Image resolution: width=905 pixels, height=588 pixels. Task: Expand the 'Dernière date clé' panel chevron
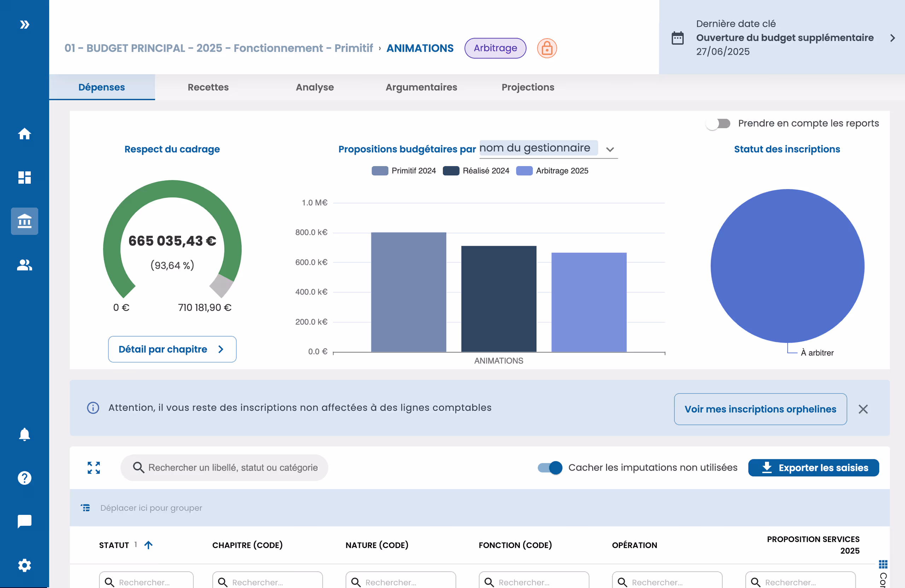[892, 38]
